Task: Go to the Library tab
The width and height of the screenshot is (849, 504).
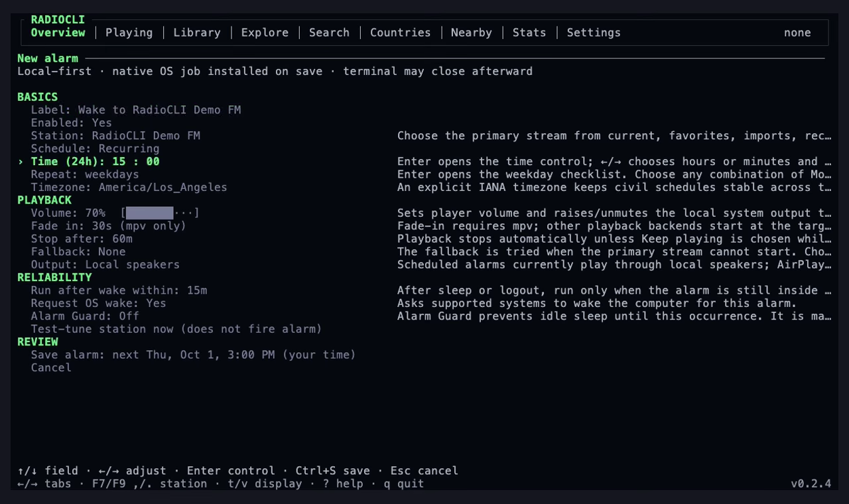Action: point(197,32)
